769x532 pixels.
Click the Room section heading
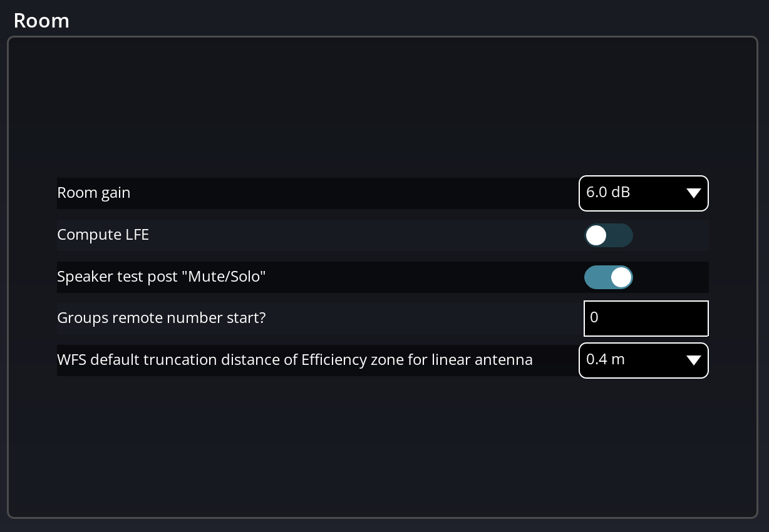[41, 21]
